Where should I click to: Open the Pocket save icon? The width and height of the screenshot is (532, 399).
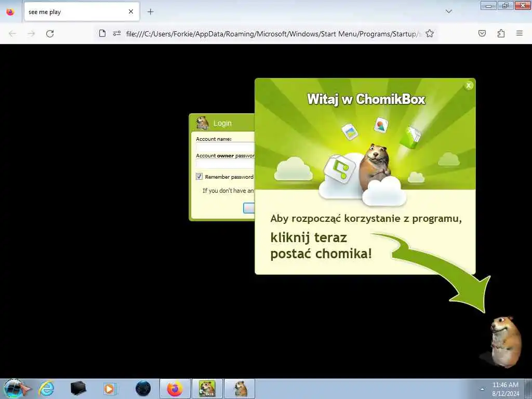coord(482,33)
